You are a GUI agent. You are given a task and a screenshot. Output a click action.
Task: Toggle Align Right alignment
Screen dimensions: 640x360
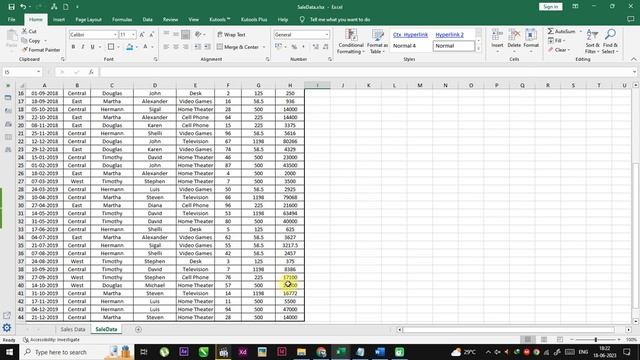pos(186,47)
